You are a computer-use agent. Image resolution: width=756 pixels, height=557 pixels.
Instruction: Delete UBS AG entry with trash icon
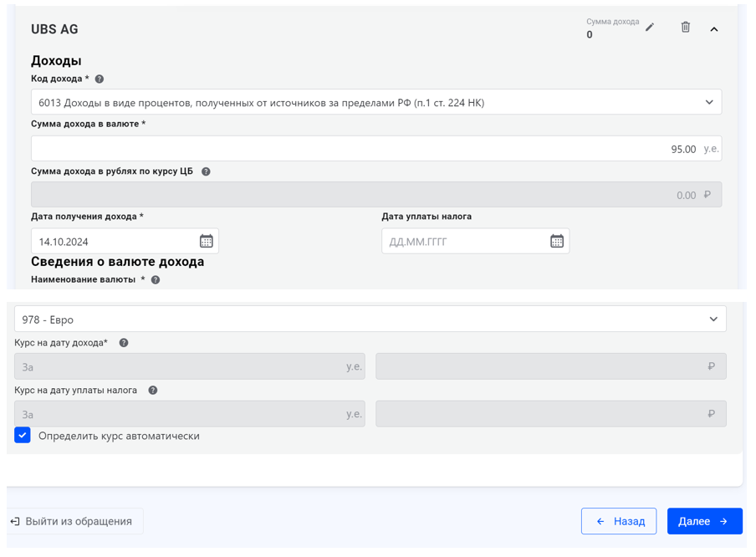point(686,28)
